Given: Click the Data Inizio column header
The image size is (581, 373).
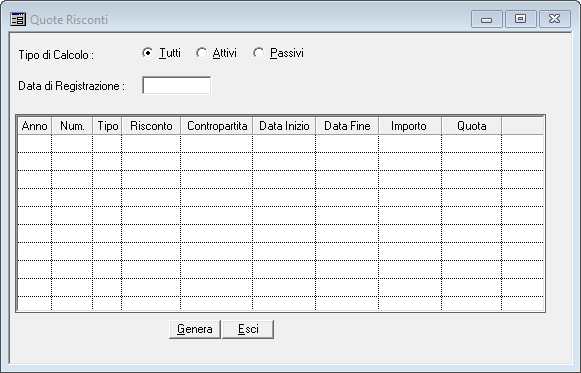Looking at the screenshot, I should pos(284,126).
